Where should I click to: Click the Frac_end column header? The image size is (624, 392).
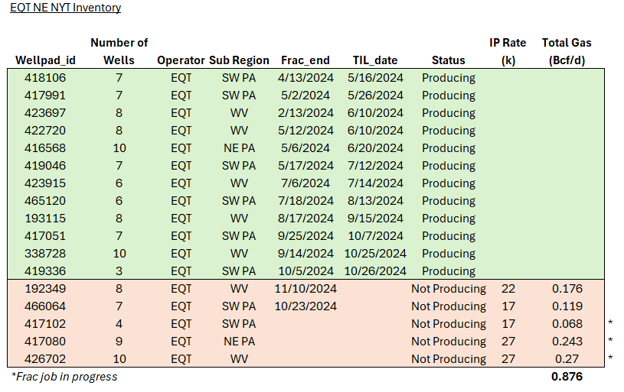[x=305, y=60]
